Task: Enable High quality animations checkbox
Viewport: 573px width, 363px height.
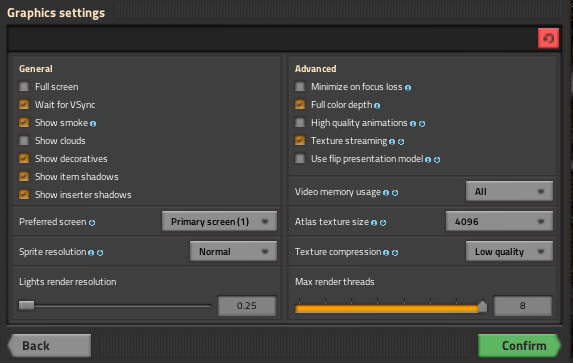Action: [x=300, y=122]
